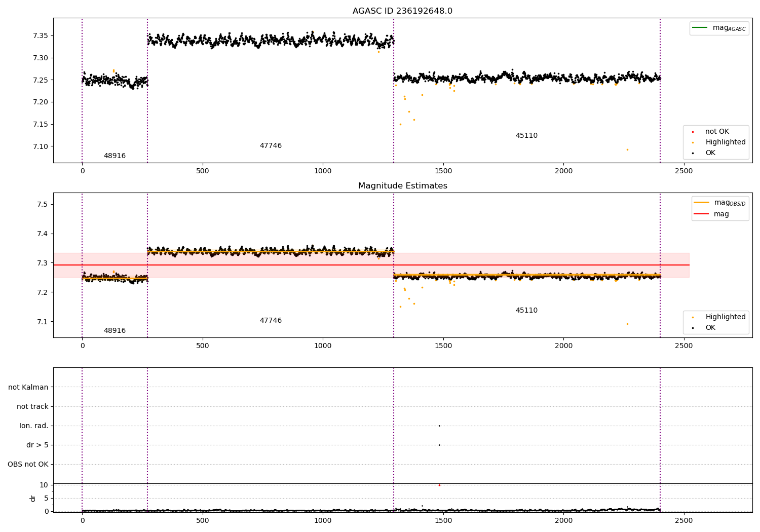Click the 7.10 y-axis tick label

click(40, 146)
